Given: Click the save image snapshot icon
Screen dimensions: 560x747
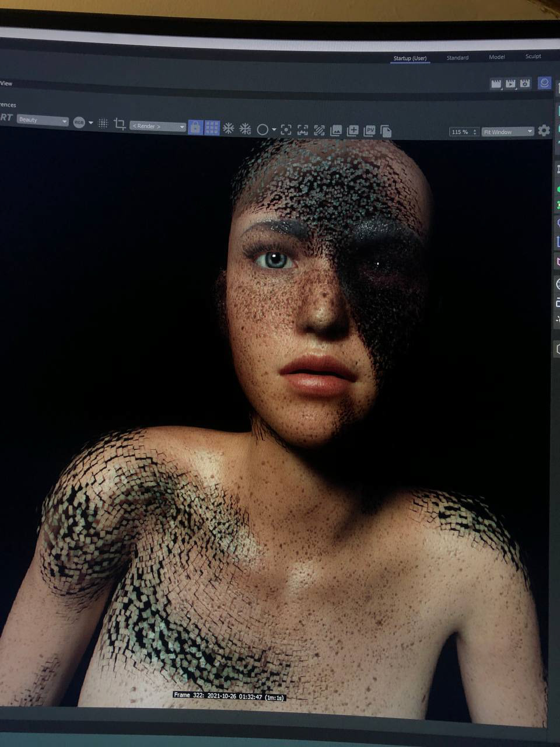Looking at the screenshot, I should (336, 131).
